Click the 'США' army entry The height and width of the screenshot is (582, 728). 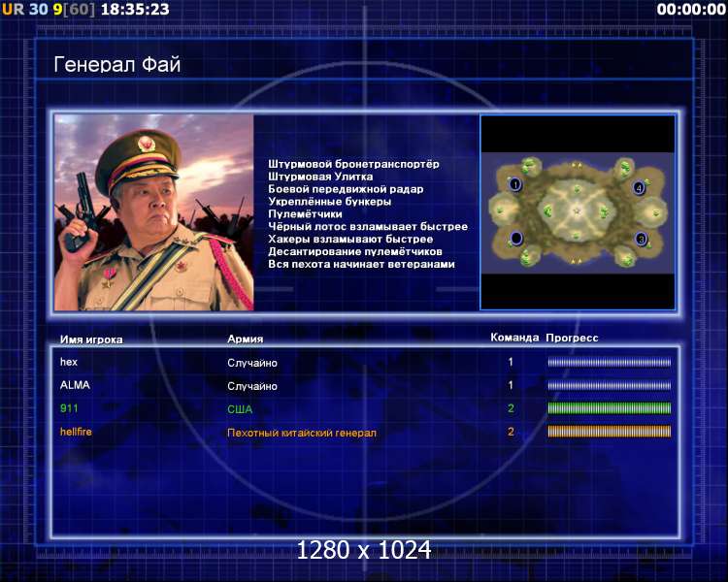pos(240,409)
